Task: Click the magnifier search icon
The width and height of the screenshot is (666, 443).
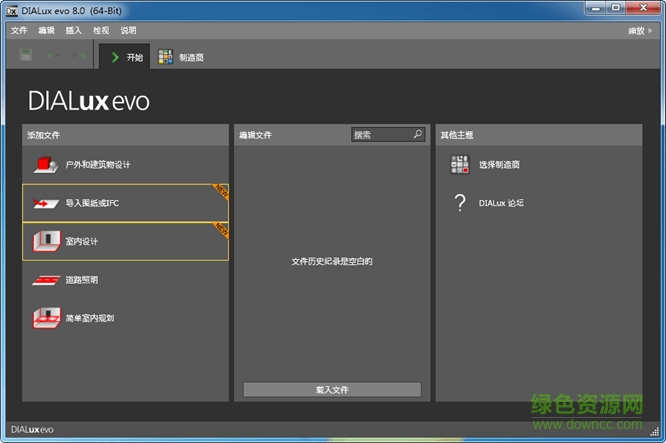Action: (418, 134)
